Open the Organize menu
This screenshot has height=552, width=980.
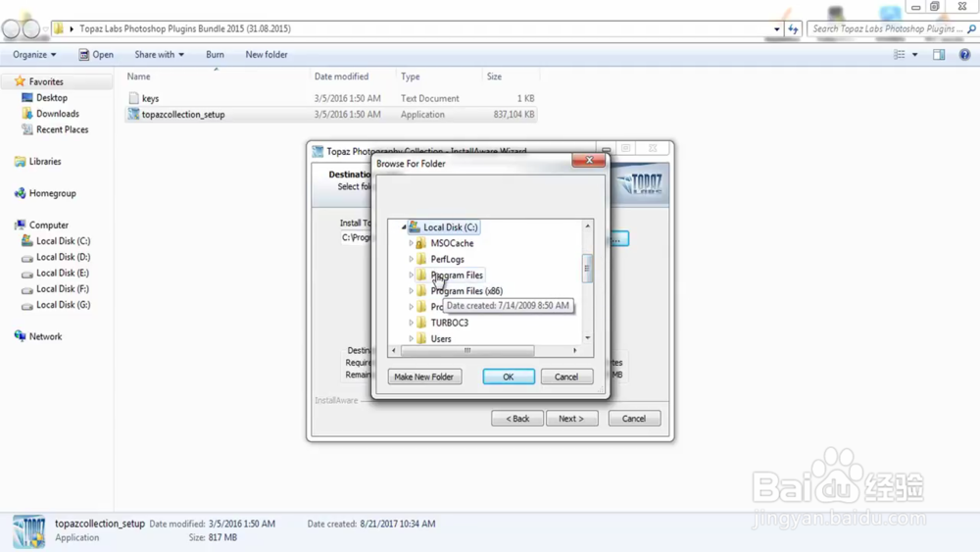pos(34,54)
